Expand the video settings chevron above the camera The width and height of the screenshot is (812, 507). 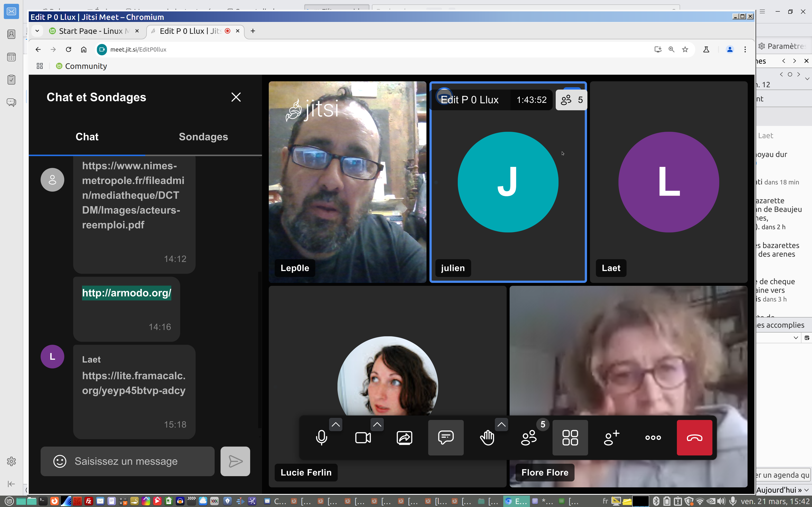click(x=377, y=425)
